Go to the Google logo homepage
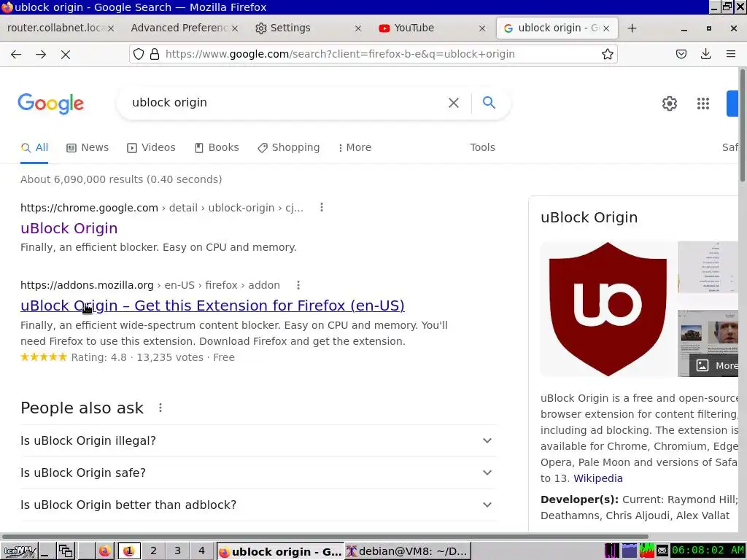This screenshot has height=560, width=747. [x=51, y=104]
